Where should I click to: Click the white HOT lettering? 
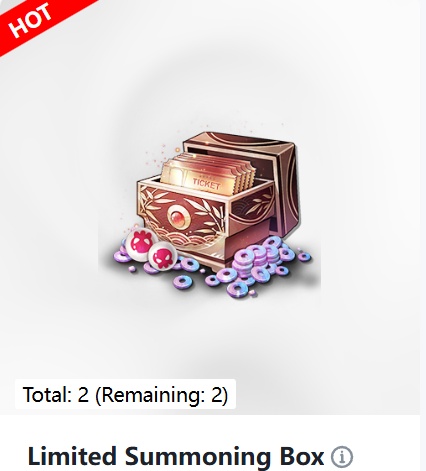31,21
